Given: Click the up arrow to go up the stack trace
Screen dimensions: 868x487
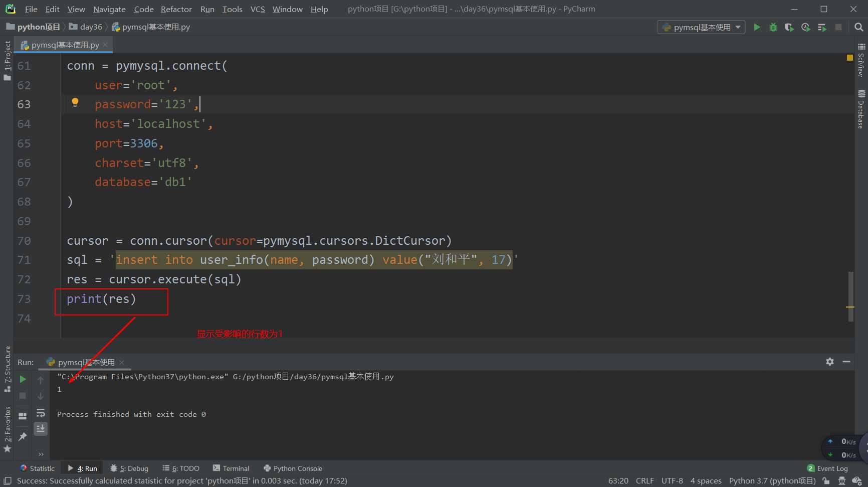Looking at the screenshot, I should pyautogui.click(x=41, y=380).
